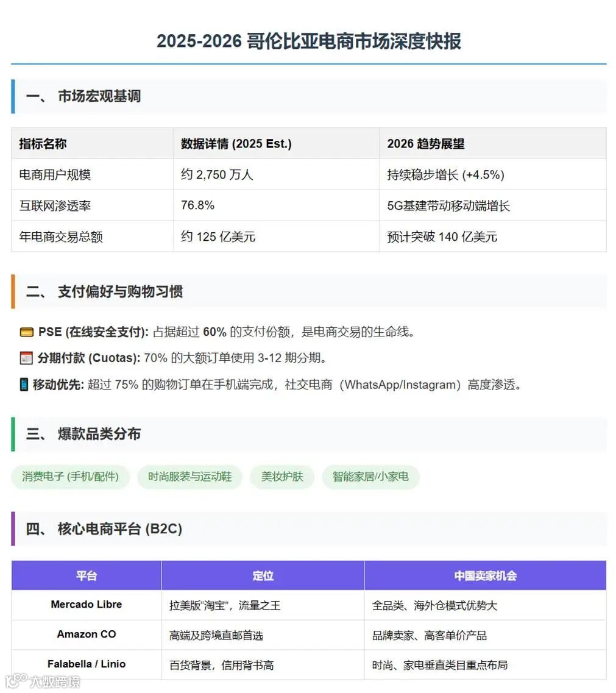Click the 全品类、海外仓模式优势大 cell

tap(485, 605)
